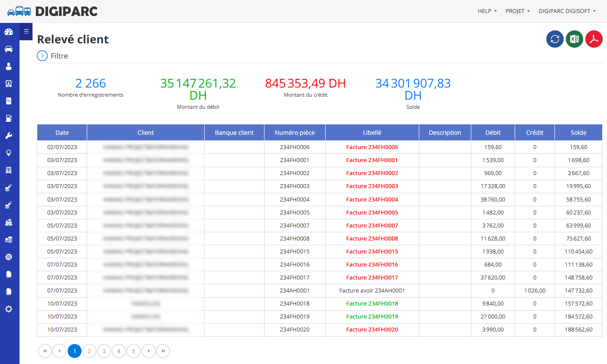Click the refresh icon button
Image resolution: width=607 pixels, height=364 pixels.
[x=555, y=39]
